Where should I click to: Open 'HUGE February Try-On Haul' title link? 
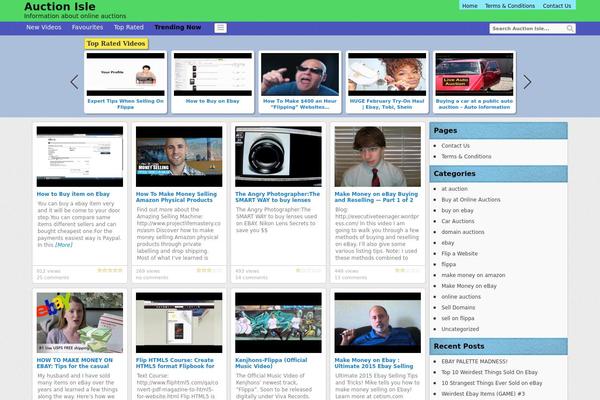387,104
